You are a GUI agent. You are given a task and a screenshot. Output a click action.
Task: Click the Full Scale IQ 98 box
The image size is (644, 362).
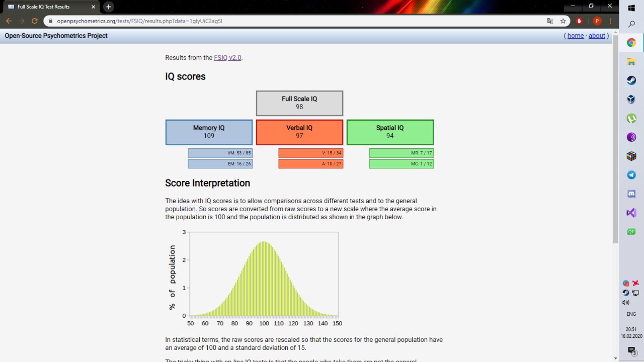[299, 103]
